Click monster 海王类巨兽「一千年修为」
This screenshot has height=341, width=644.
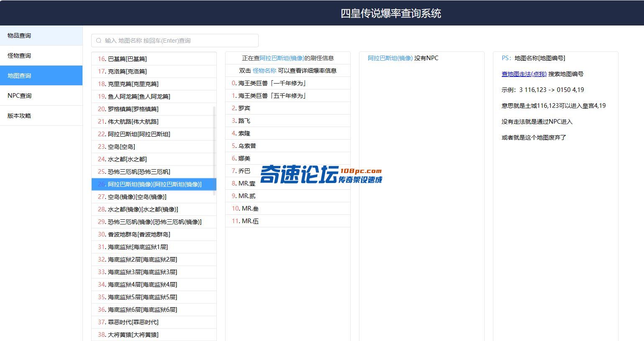[x=288, y=83]
